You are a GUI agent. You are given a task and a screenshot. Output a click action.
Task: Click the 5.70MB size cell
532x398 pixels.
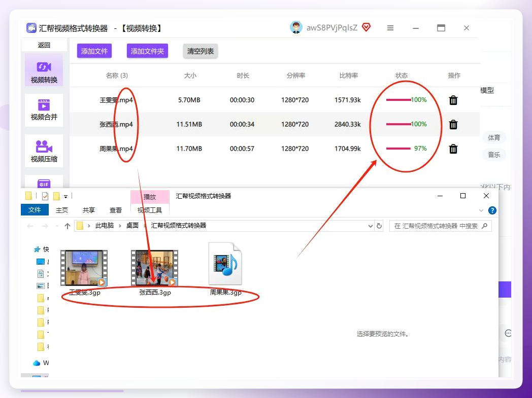click(189, 100)
